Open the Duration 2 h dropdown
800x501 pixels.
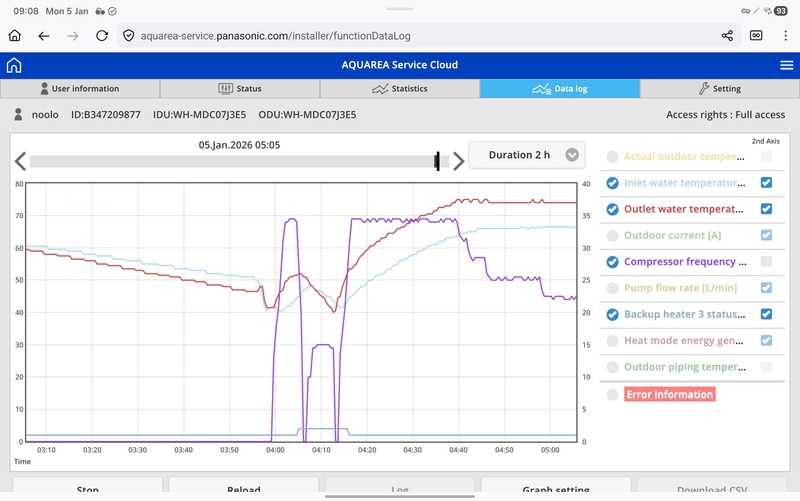[x=527, y=155]
